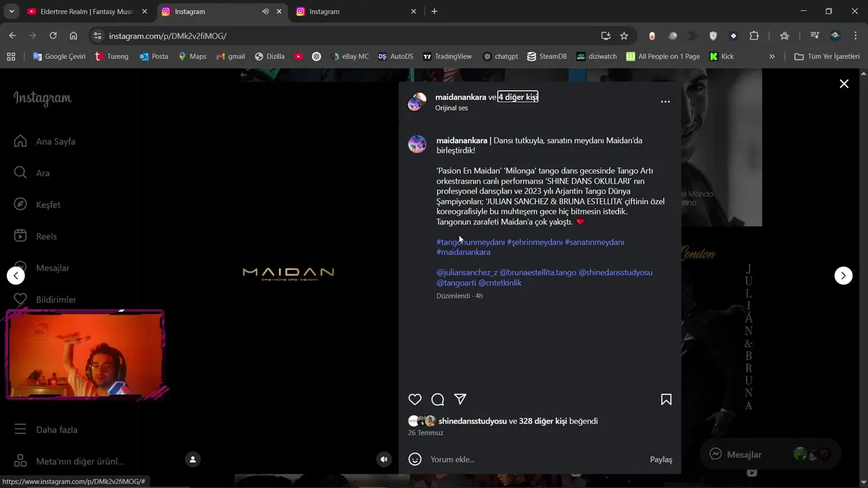The height and width of the screenshot is (488, 868).
Task: Click the Paylaş post comment button
Action: coord(661,460)
